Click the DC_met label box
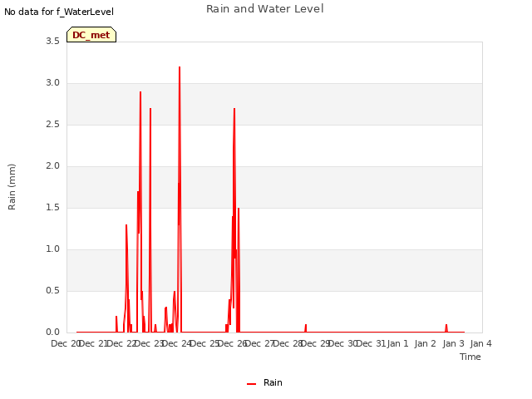This screenshot has width=532, height=399. tap(91, 35)
